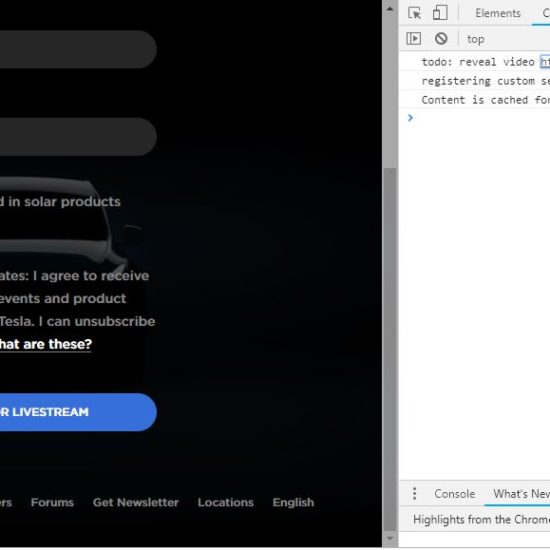Click the console prompt chevron
The height and width of the screenshot is (550, 550).
(410, 118)
